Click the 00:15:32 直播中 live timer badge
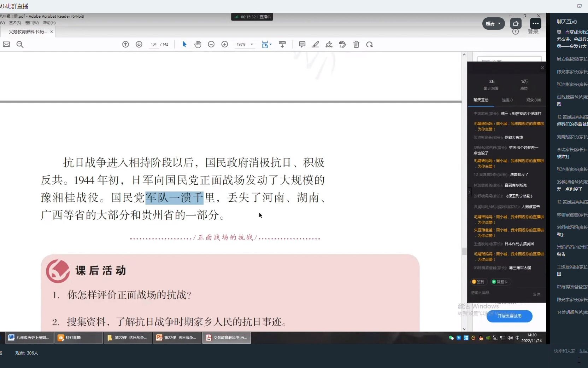 [252, 17]
